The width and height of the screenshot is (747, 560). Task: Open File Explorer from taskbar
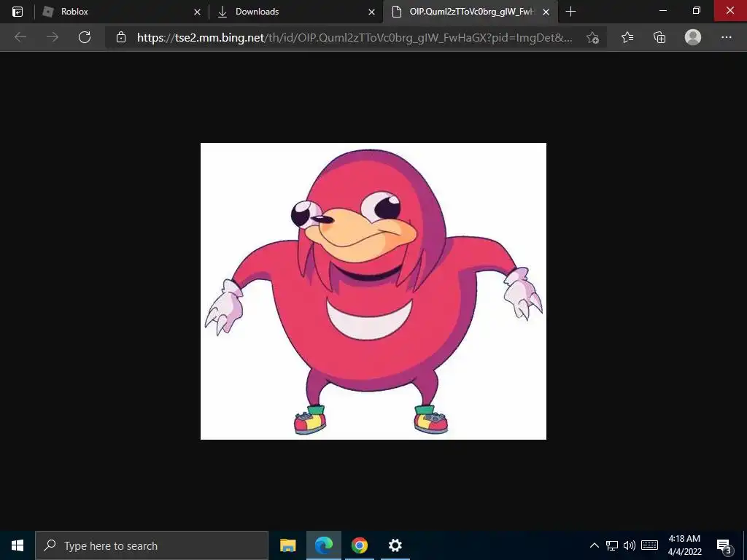point(287,545)
